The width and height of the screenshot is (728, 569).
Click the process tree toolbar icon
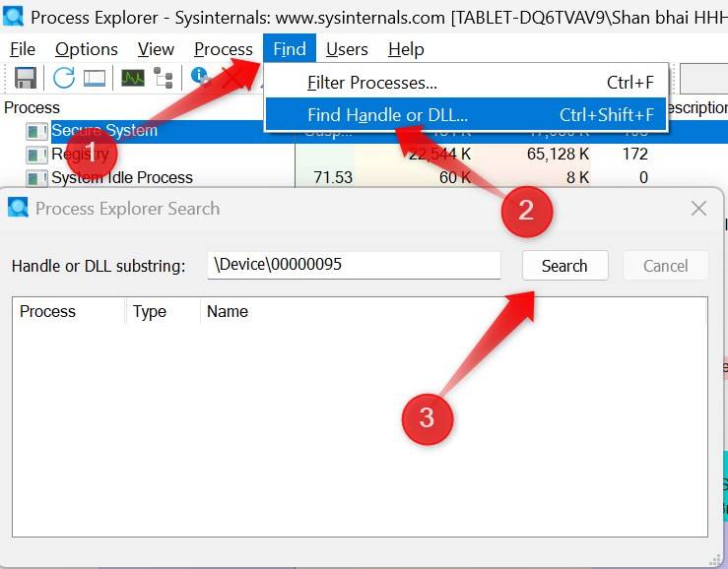coord(164,79)
